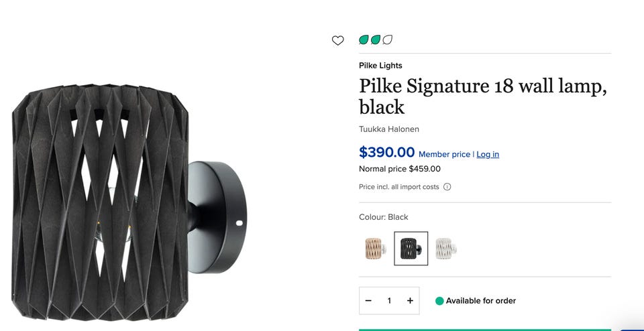Decrease quantity with the minus button
Screen dimensions: 644x331
368,301
